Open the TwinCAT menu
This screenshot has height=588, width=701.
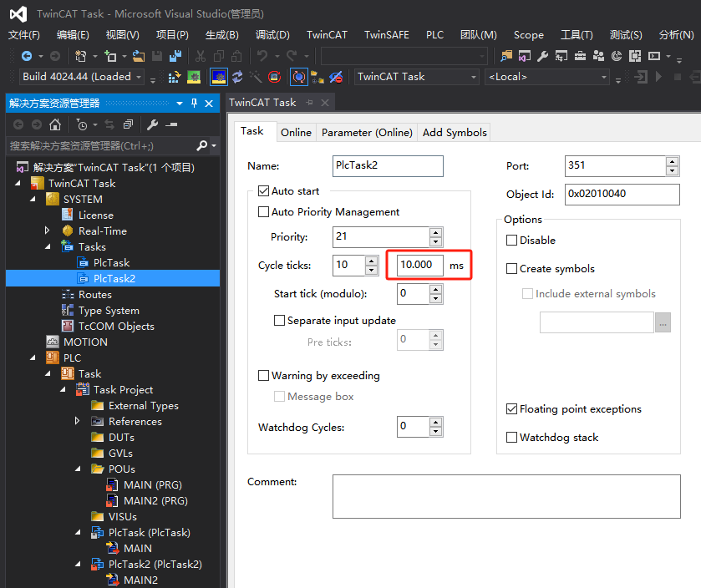coord(327,35)
